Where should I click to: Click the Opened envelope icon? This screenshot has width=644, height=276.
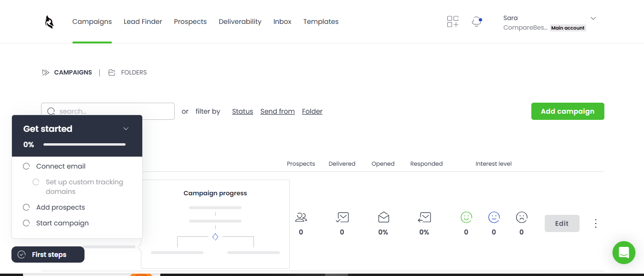click(383, 218)
